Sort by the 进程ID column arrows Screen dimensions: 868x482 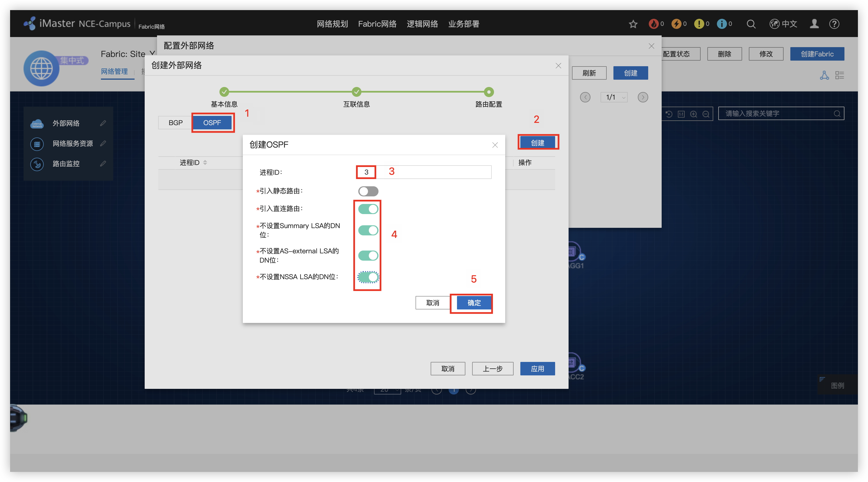click(205, 162)
